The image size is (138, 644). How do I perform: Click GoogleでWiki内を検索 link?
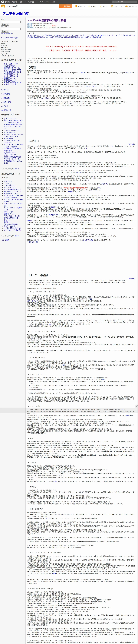tap(10, 38)
